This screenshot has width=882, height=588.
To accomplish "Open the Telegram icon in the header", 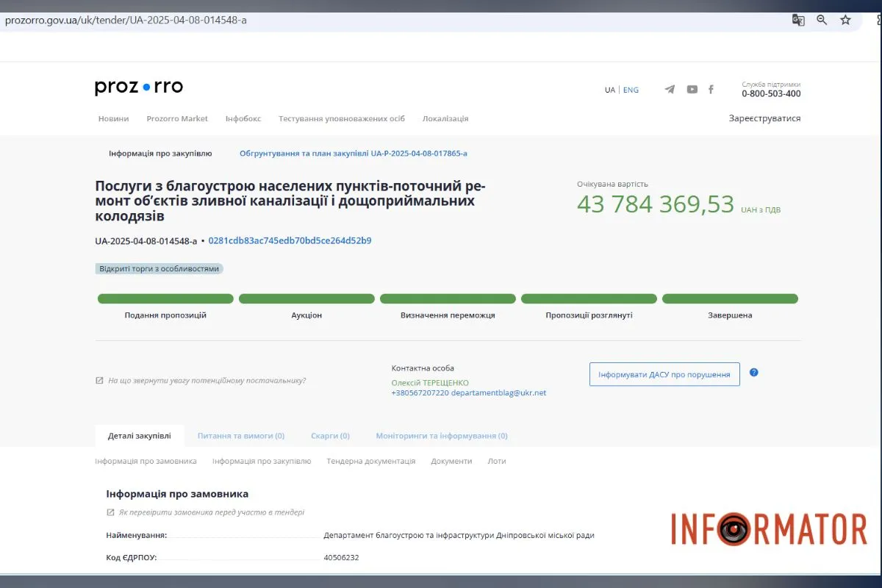I will pyautogui.click(x=670, y=89).
